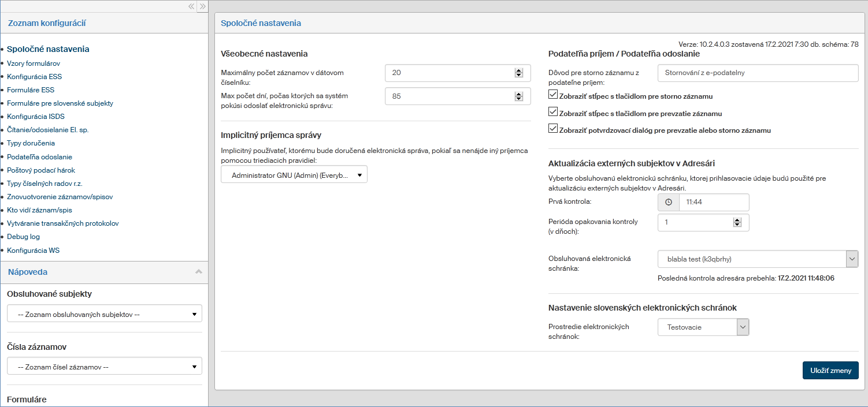Increase the Maximálny počet záznamov spinner value
This screenshot has height=407, width=868.
[518, 70]
